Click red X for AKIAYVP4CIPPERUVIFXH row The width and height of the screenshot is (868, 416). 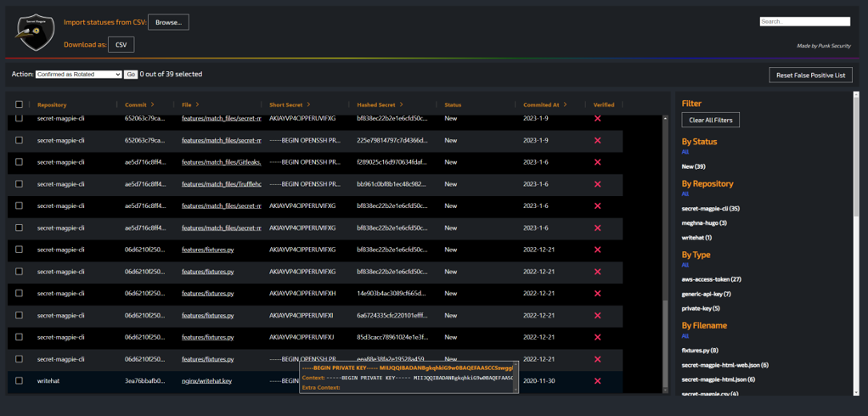[597, 293]
